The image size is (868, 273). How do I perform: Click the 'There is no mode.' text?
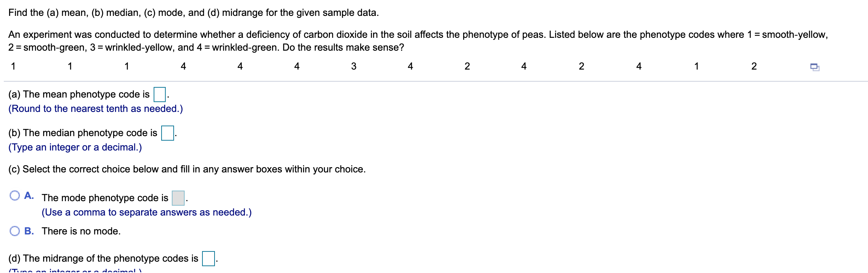[81, 231]
